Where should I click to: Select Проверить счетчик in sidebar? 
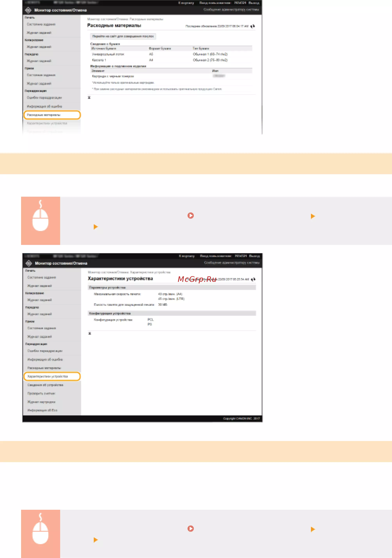coord(41,394)
